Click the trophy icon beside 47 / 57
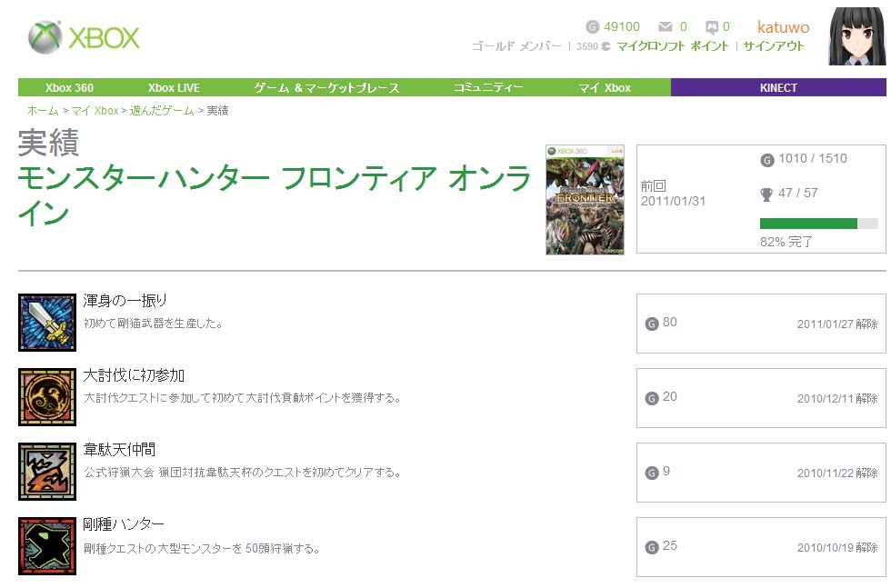 (x=766, y=194)
